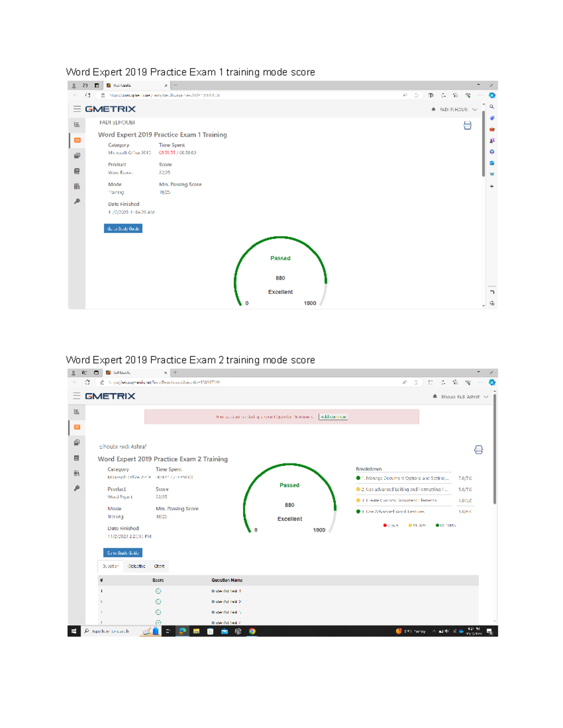
Task: Show hidden system tray icons chevron
Action: point(434,631)
